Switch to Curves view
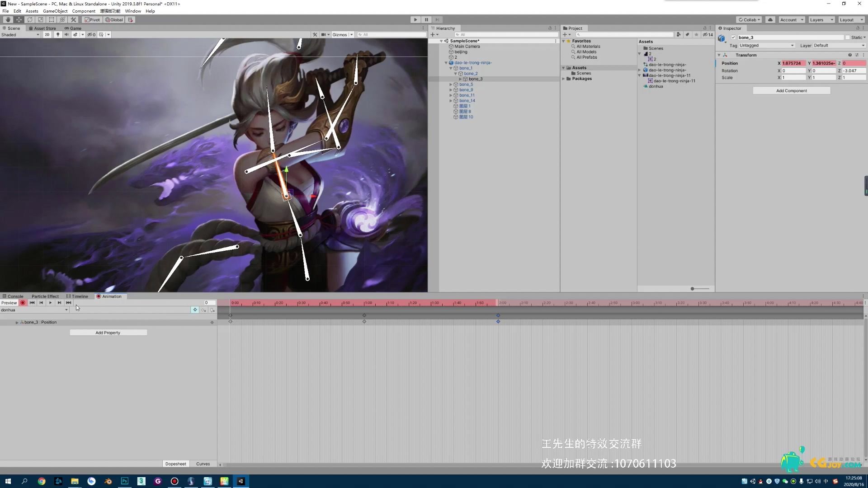Screen dimensions: 868x488 click(203, 464)
